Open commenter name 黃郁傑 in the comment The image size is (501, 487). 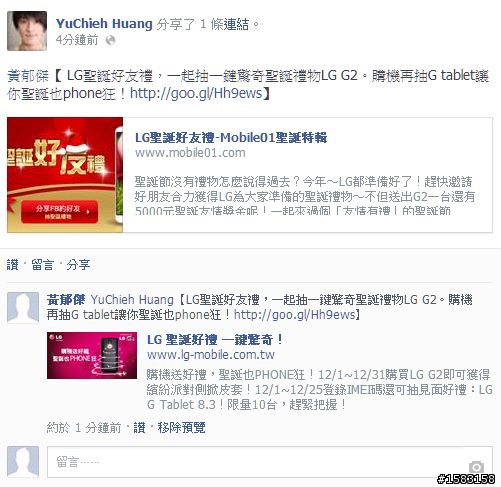point(66,299)
